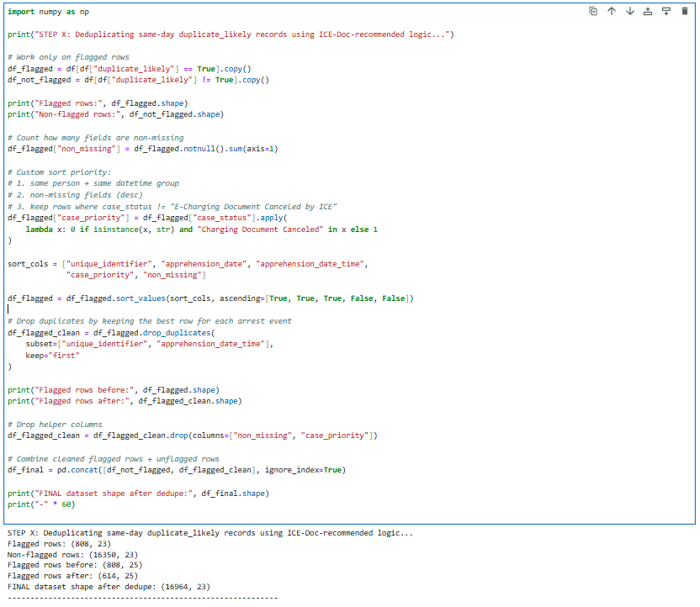Move the cell up with the arrow icon

click(612, 11)
